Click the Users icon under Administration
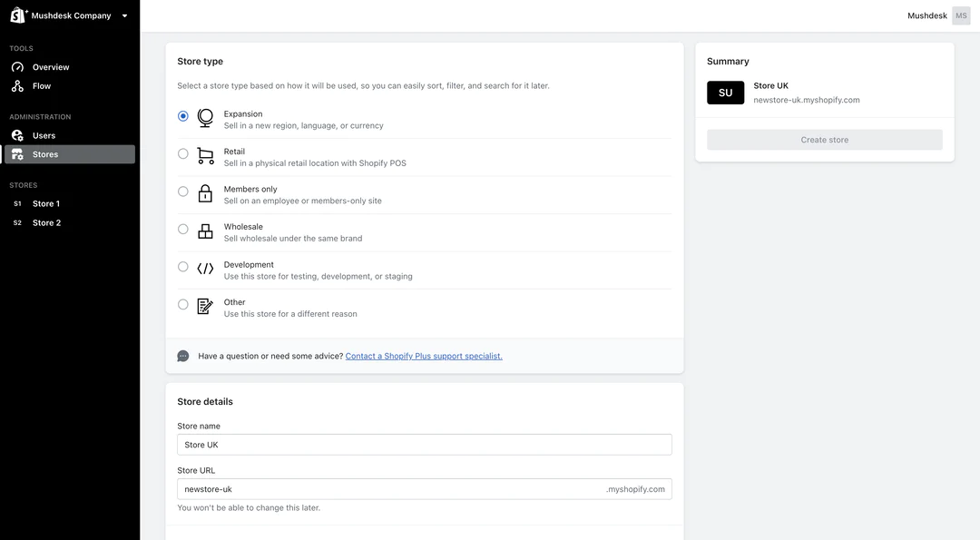The height and width of the screenshot is (540, 980). [17, 135]
